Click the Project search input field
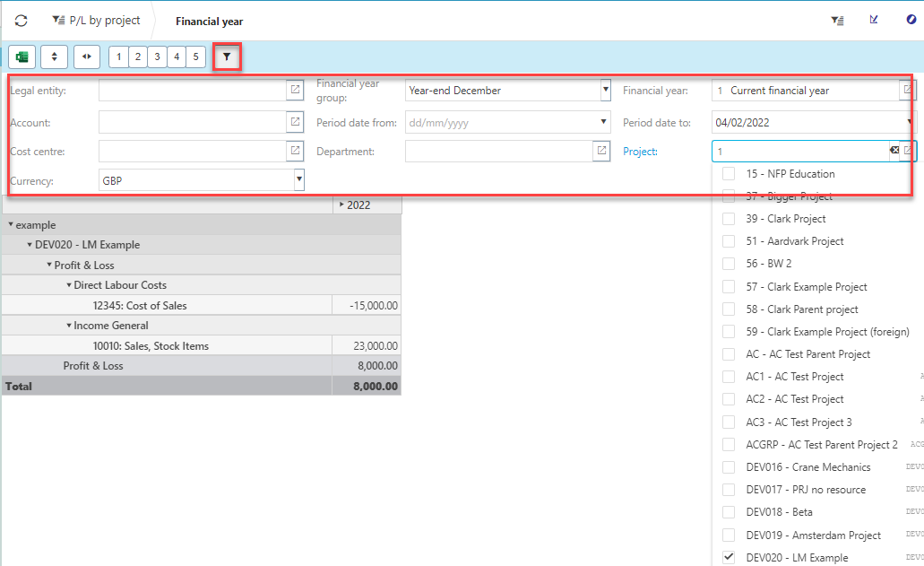The image size is (924, 566). coord(801,151)
